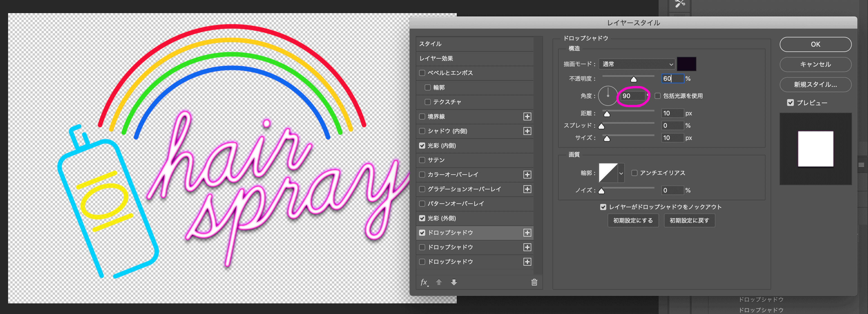Toggle 光彩 (内側) checkbox off
The image size is (868, 314).
[x=422, y=146]
